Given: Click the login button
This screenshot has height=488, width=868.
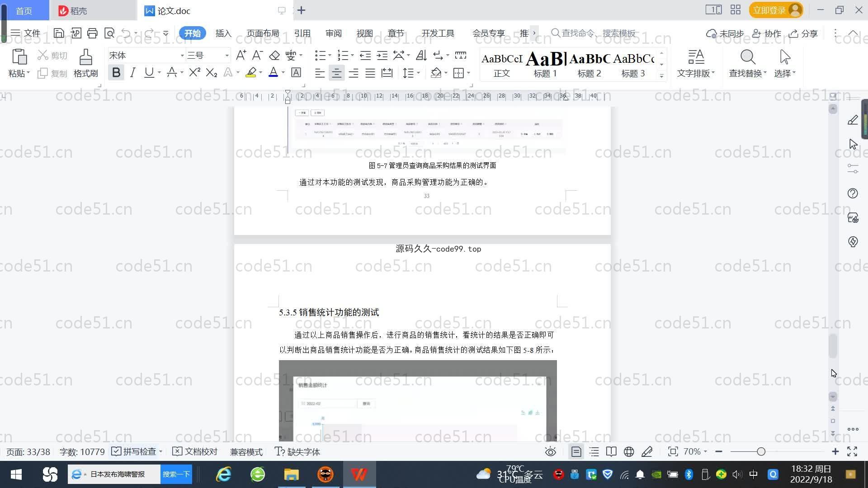Looking at the screenshot, I should (776, 10).
